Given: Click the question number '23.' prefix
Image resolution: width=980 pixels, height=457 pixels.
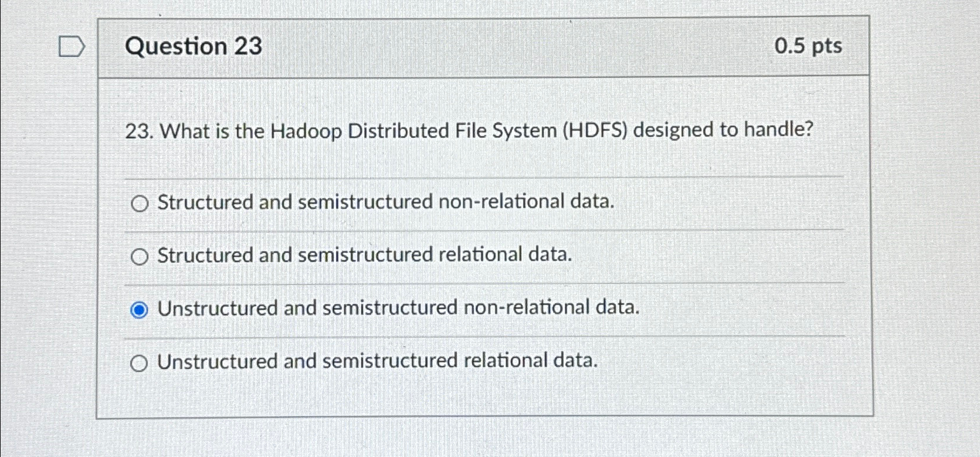Looking at the screenshot, I should point(141,131).
